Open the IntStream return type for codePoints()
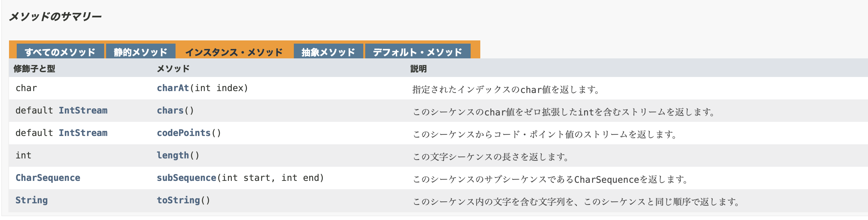 tap(84, 132)
